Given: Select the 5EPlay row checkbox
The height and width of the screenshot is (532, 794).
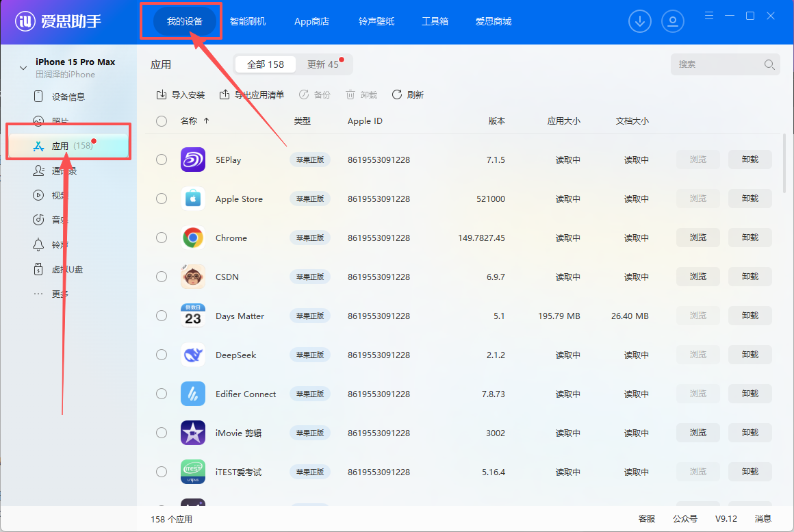Looking at the screenshot, I should [x=162, y=160].
